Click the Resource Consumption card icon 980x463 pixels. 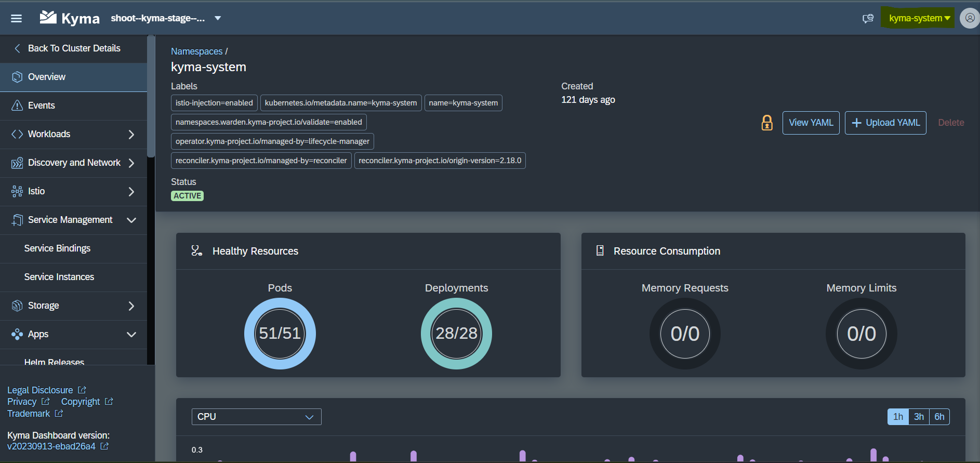tap(600, 251)
